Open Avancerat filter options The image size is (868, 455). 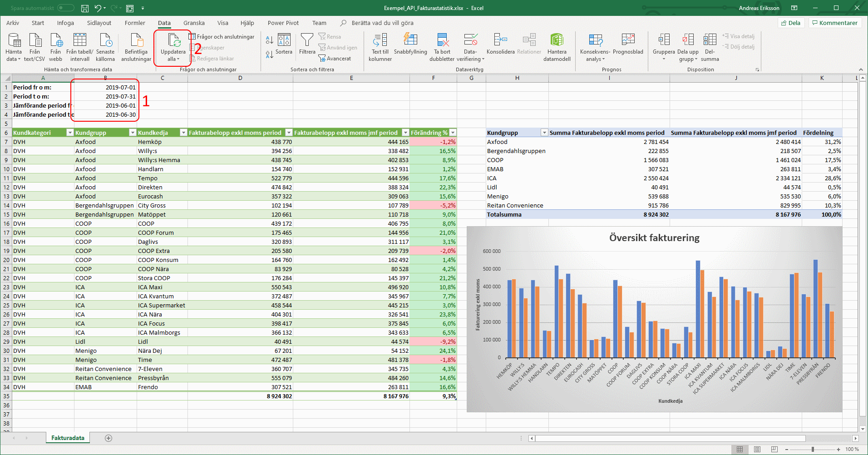(335, 59)
